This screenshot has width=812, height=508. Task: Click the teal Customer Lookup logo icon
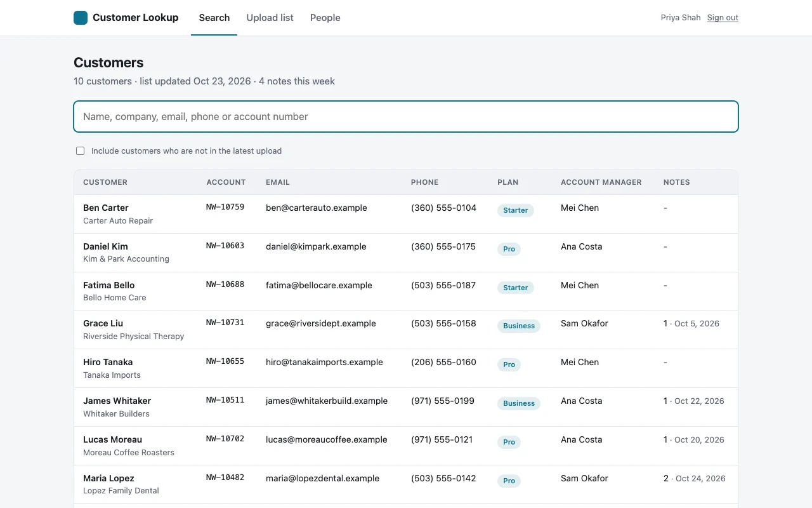point(81,18)
